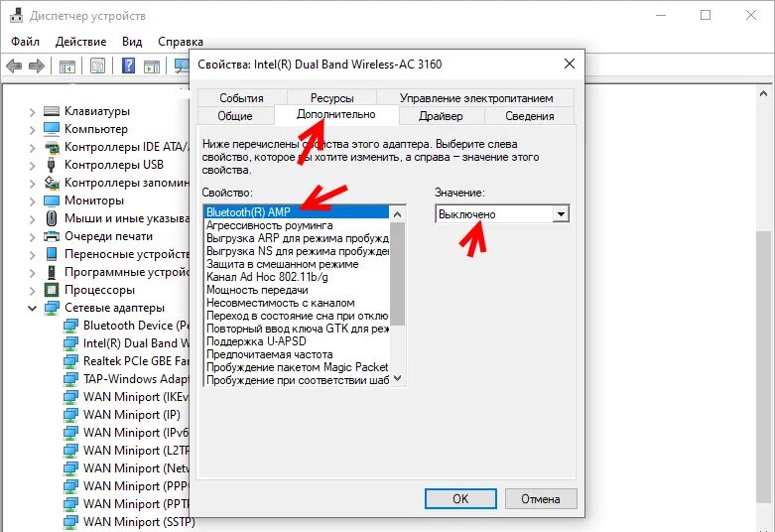Click the Computer category icon
Viewport: 775px width, 532px height.
click(x=52, y=129)
